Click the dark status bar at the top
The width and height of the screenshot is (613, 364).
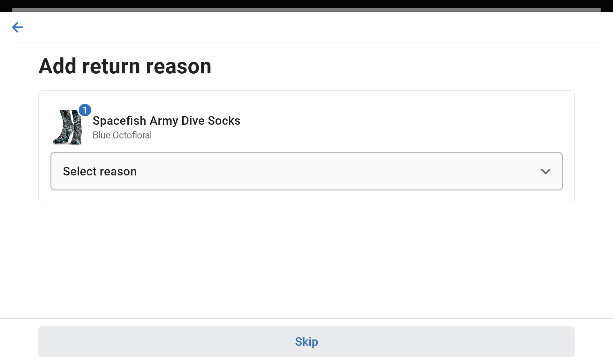306,4
